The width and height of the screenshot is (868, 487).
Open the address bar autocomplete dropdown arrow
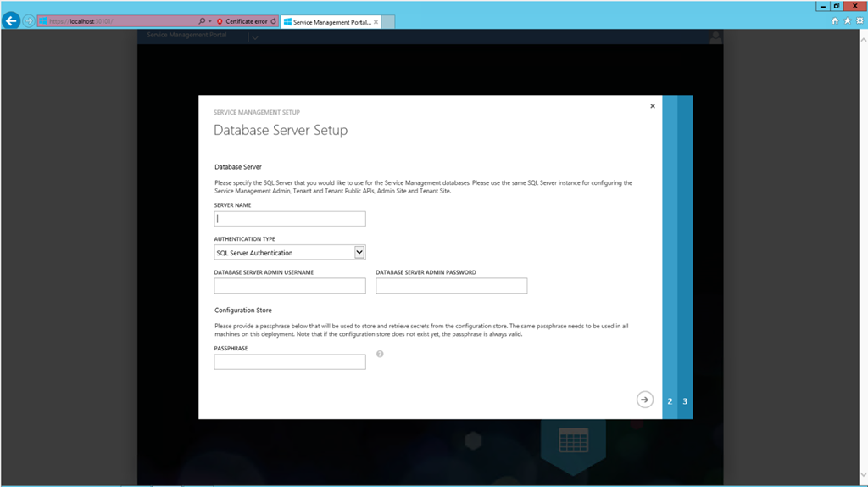coord(209,21)
